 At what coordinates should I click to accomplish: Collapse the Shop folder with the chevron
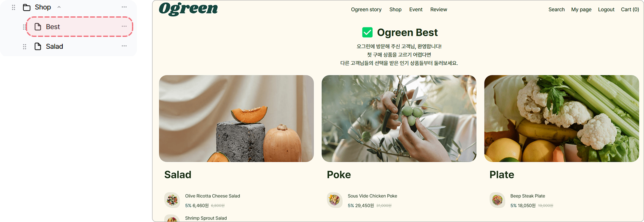pos(59,7)
